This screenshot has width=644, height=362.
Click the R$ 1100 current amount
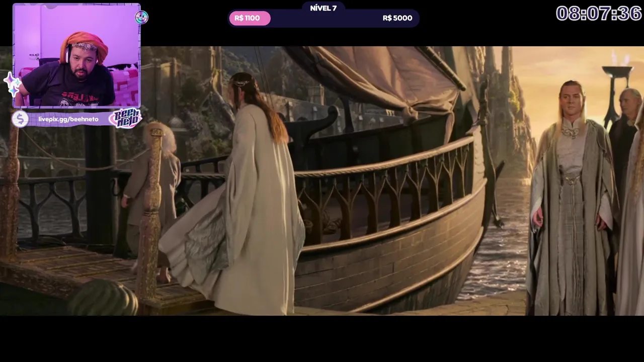point(247,18)
